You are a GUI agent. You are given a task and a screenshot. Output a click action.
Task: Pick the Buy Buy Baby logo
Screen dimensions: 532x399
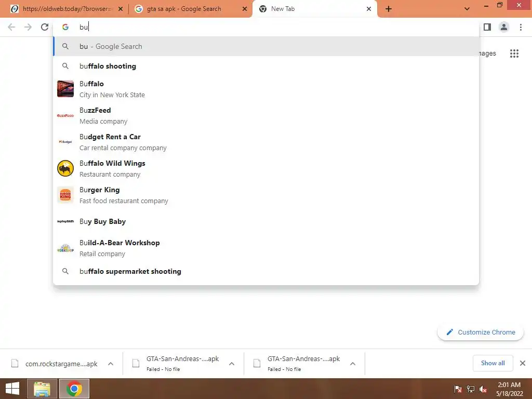[65, 221]
